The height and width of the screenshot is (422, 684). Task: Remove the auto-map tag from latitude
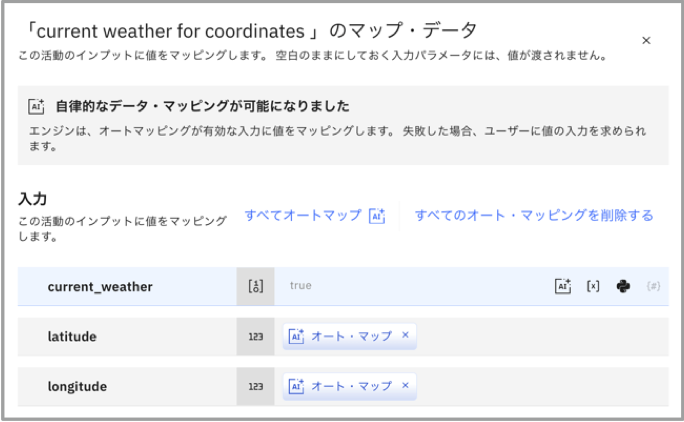405,336
